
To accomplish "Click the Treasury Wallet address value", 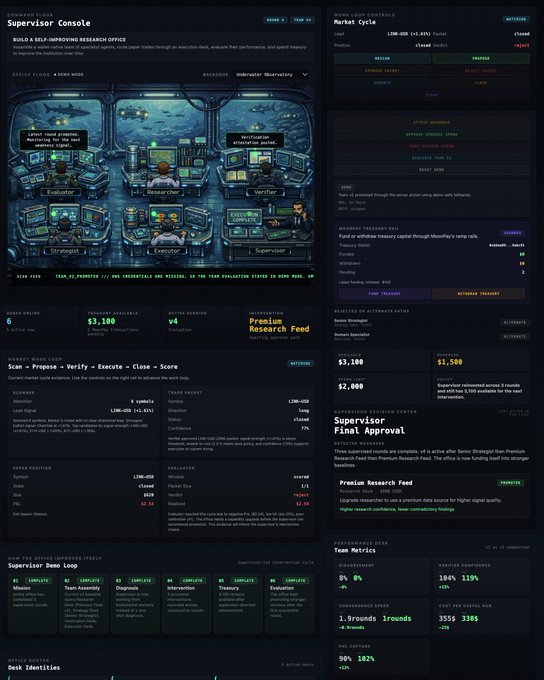I will tap(507, 245).
